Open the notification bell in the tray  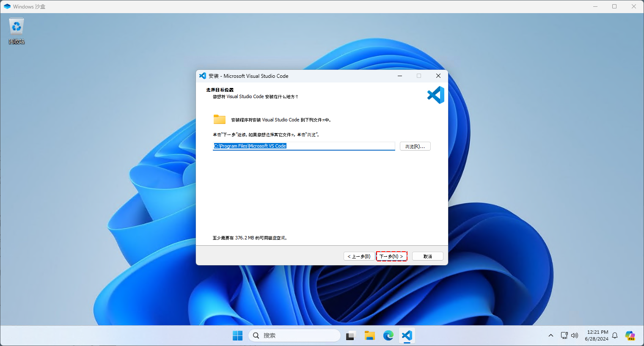coord(615,335)
